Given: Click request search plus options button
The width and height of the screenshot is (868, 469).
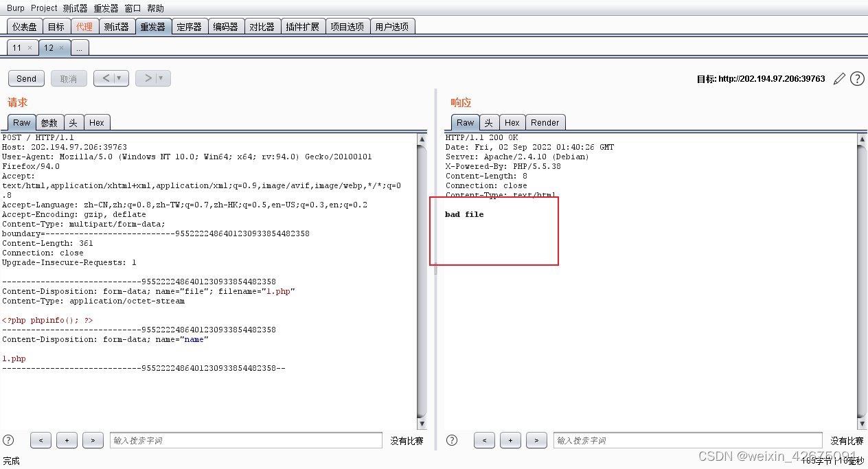Looking at the screenshot, I should [x=67, y=440].
